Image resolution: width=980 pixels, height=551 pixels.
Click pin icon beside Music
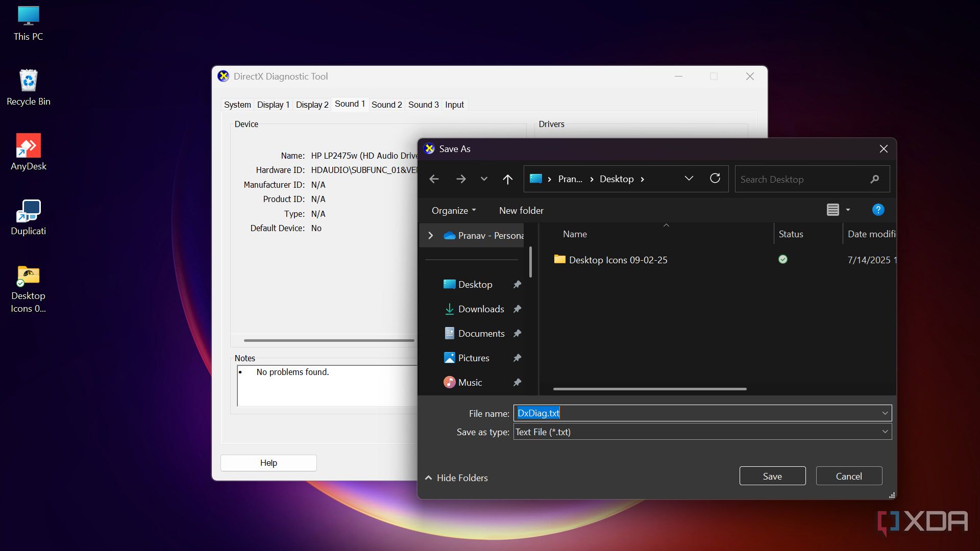[517, 382]
